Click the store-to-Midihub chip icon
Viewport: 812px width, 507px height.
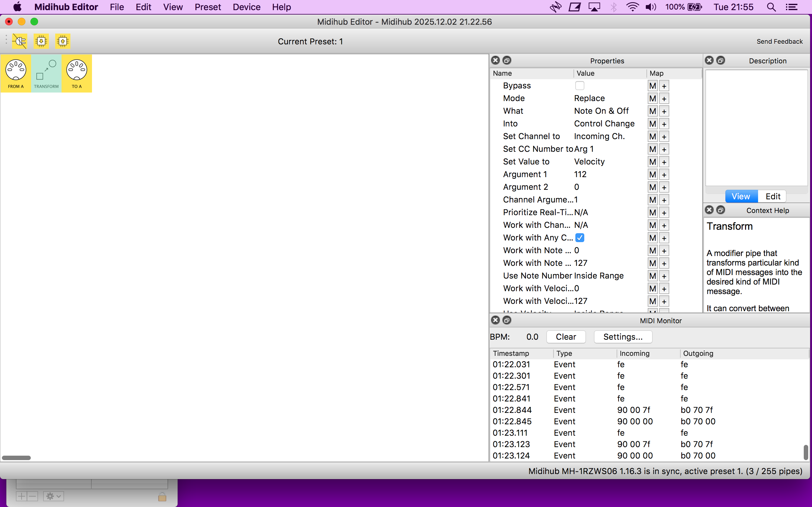tap(63, 41)
